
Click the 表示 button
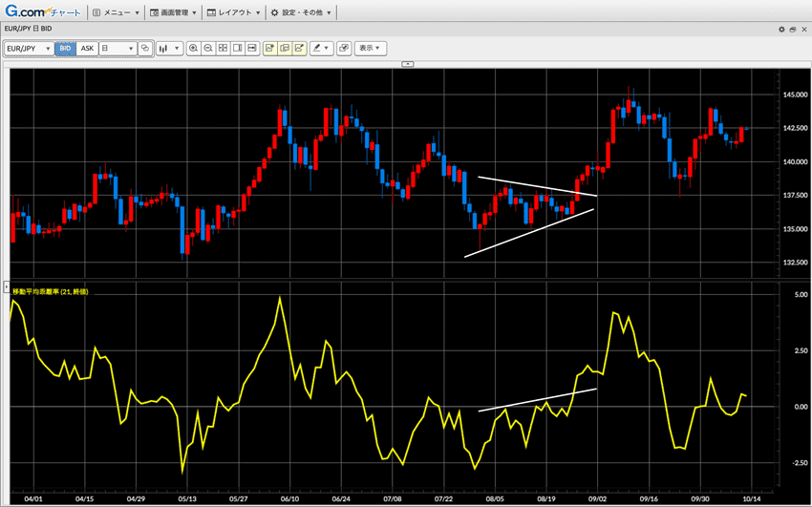coord(370,48)
